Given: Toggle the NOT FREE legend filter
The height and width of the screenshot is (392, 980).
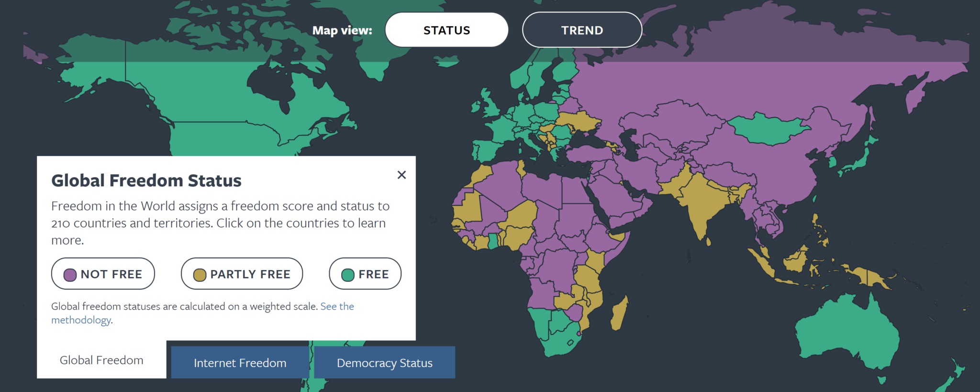Looking at the screenshot, I should coord(102,274).
